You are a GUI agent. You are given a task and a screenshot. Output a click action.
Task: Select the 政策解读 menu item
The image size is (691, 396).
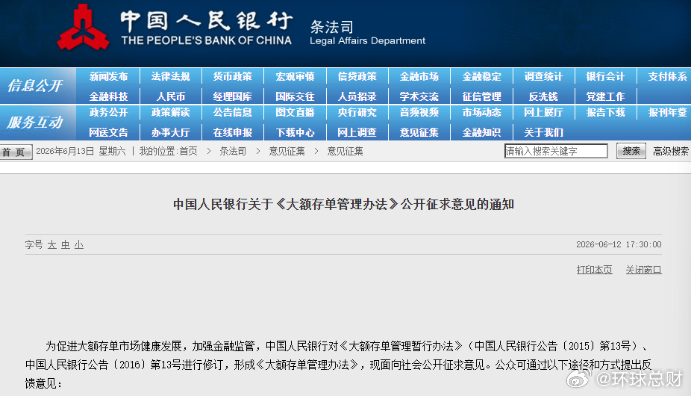click(x=171, y=112)
